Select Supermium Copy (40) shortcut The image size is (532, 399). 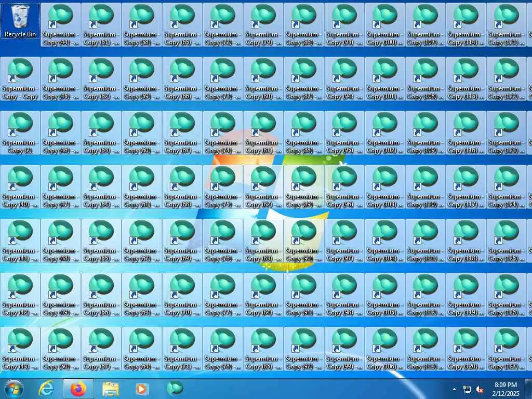20,187
